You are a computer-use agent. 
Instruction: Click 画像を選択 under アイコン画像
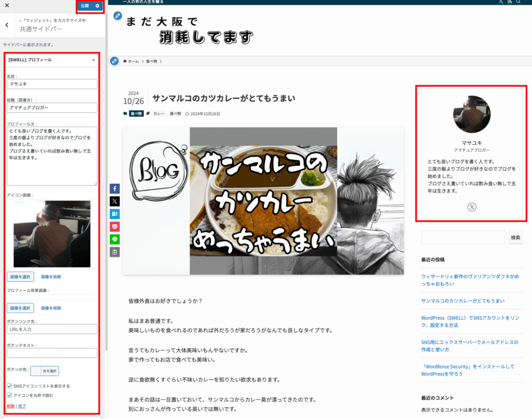[x=20, y=277]
